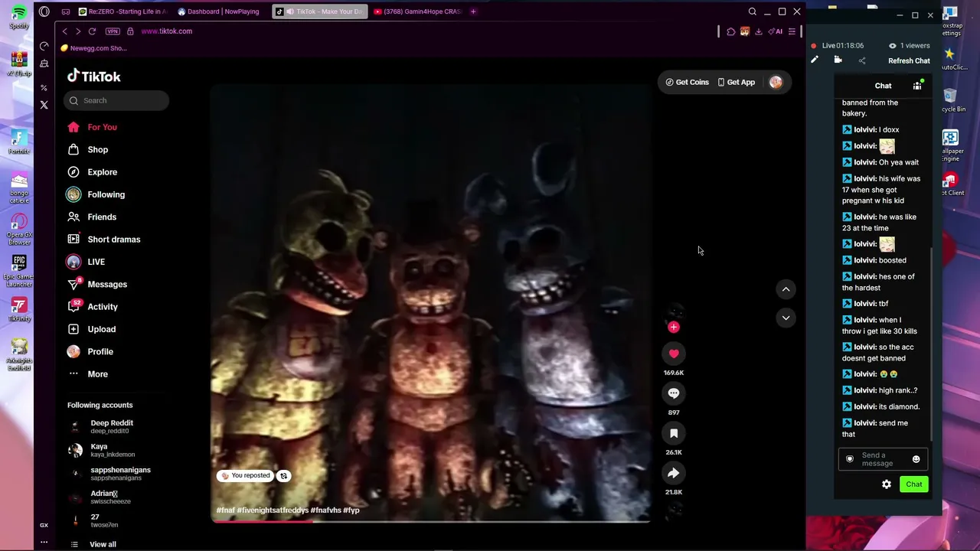The image size is (980, 551).
Task: Click the #fnaf hashtag
Action: (x=226, y=510)
